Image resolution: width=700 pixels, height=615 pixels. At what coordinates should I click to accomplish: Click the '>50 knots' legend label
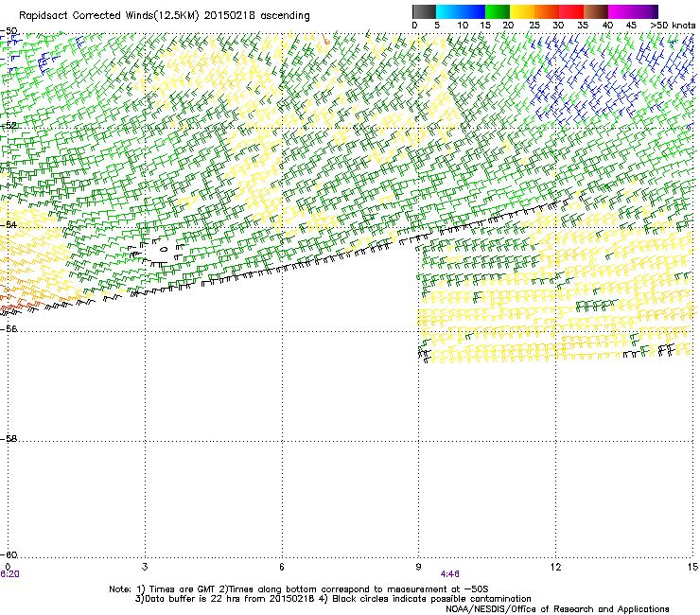click(673, 26)
